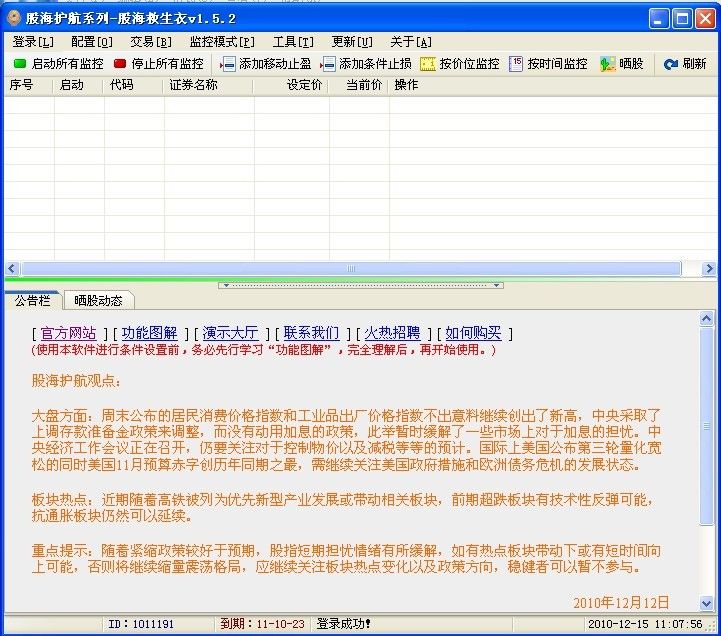This screenshot has width=721, height=636.
Task: Click the 晒股 icon
Action: pos(607,64)
